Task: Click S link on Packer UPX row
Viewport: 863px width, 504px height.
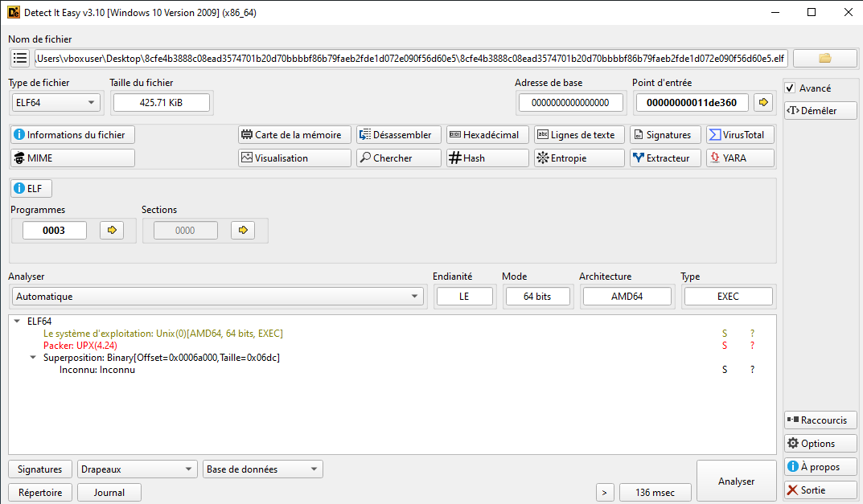Action: (725, 346)
